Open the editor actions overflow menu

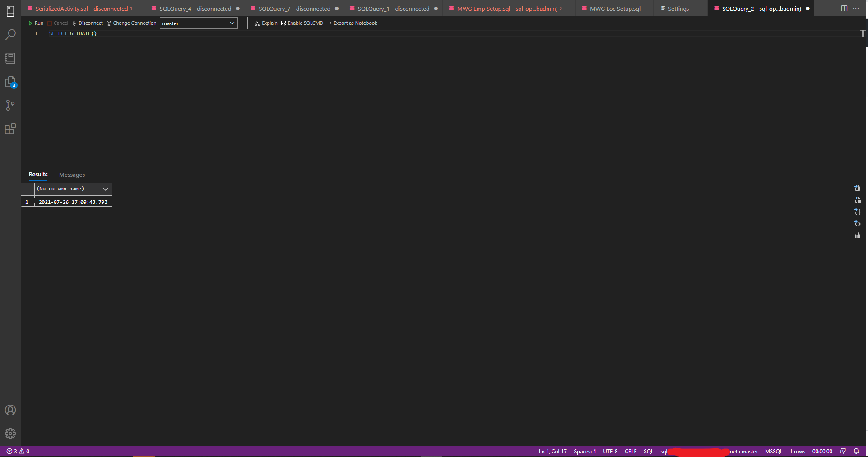tap(856, 8)
